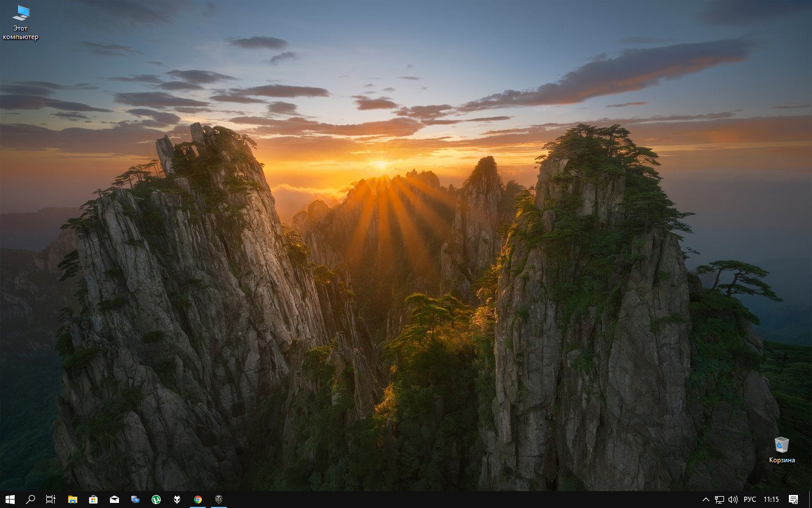The image size is (812, 508).
Task: Open taskbar search magnifier
Action: point(30,500)
